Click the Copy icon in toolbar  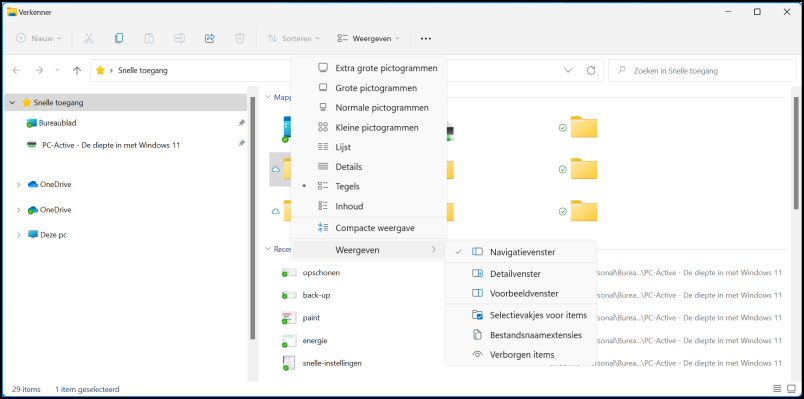coord(119,38)
